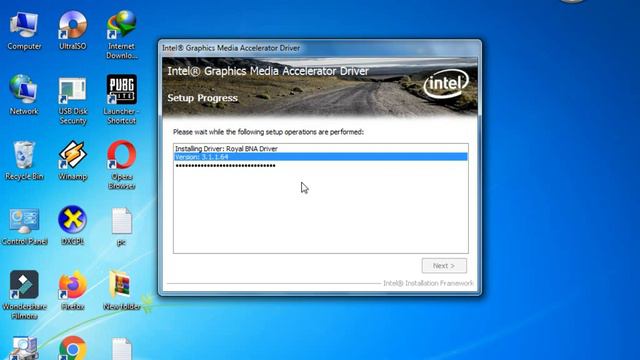The height and width of the screenshot is (360, 640).
Task: Open the Computer desktop icon
Action: [24, 31]
